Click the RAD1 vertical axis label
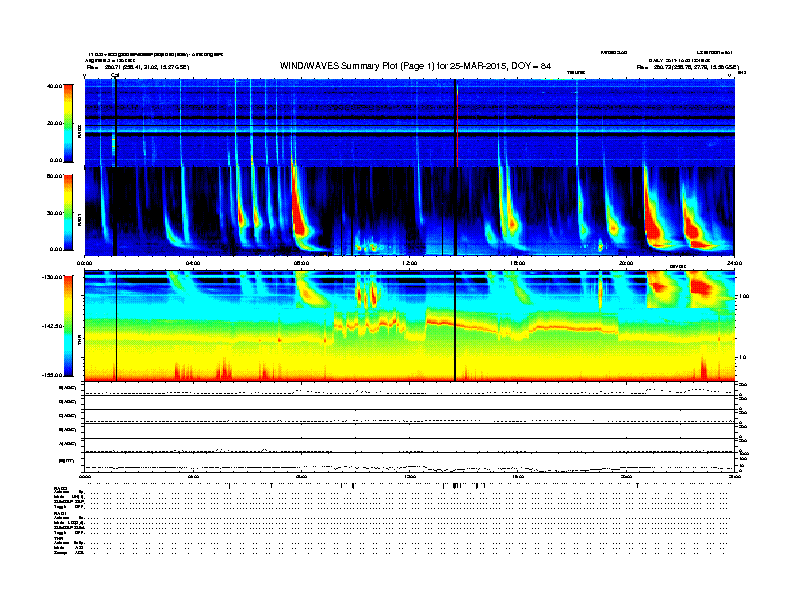 (x=79, y=219)
